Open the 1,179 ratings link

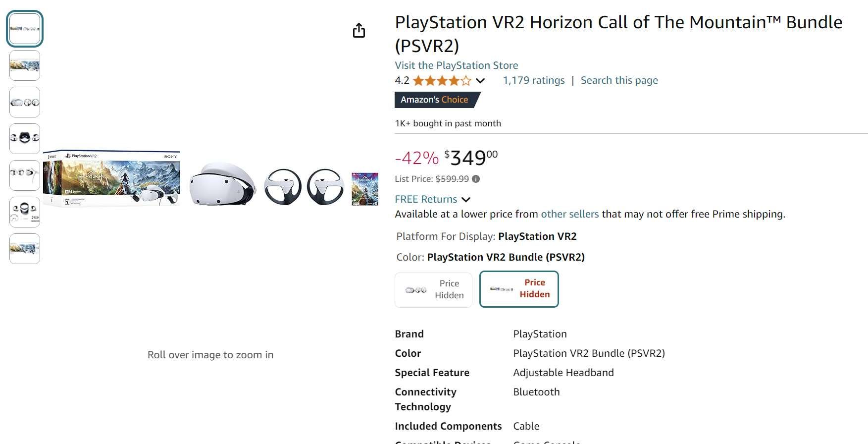click(x=533, y=80)
